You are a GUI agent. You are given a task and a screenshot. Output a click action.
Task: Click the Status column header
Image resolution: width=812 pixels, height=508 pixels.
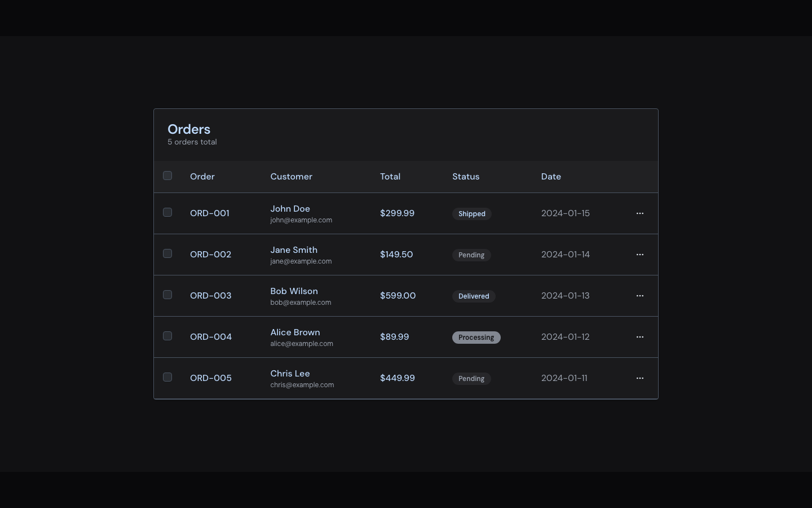tap(466, 177)
